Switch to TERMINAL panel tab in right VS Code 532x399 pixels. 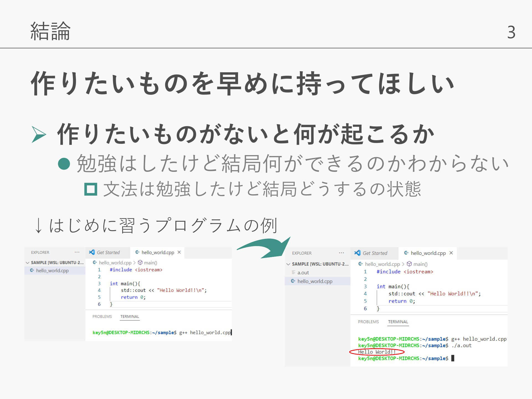coord(398,322)
